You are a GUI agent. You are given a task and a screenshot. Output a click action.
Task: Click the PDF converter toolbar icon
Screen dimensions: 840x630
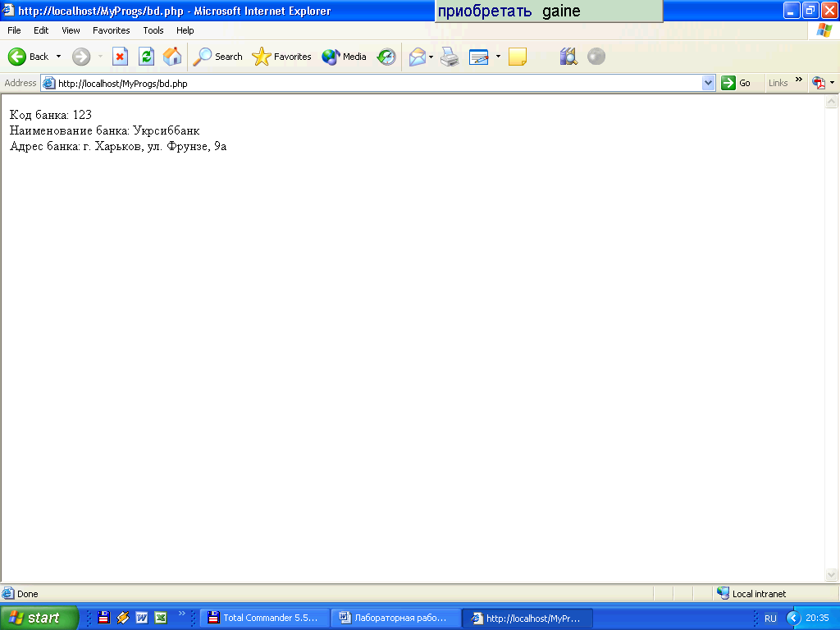coord(819,83)
